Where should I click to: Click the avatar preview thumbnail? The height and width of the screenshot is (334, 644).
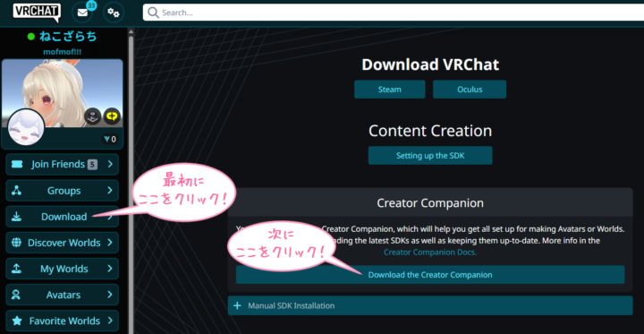(x=62, y=93)
